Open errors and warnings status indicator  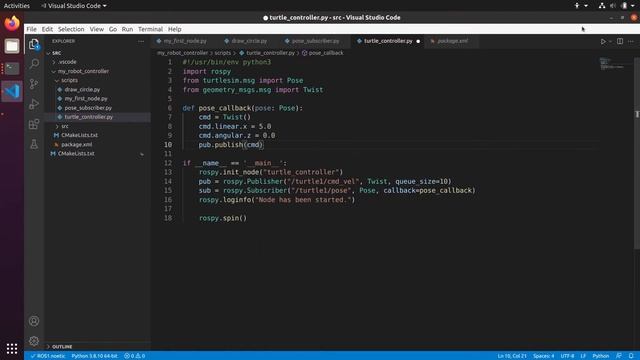tap(135, 356)
